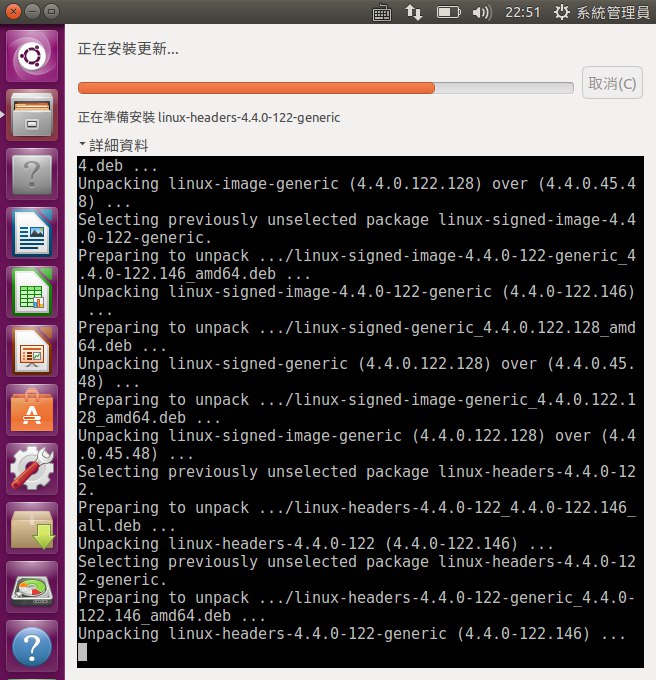Image resolution: width=656 pixels, height=680 pixels.
Task: Open the keyboard input indicator in top panel
Action: tap(382, 12)
